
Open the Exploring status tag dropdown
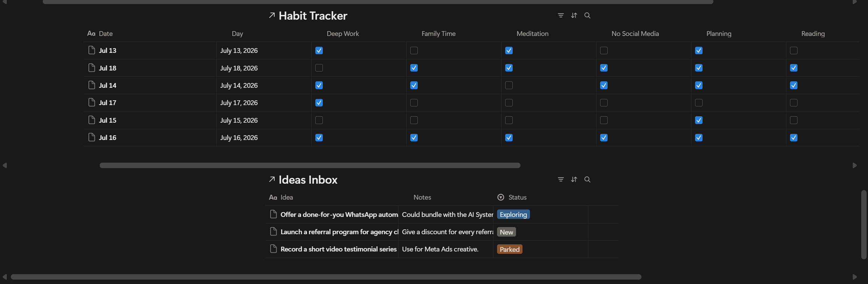coord(513,215)
